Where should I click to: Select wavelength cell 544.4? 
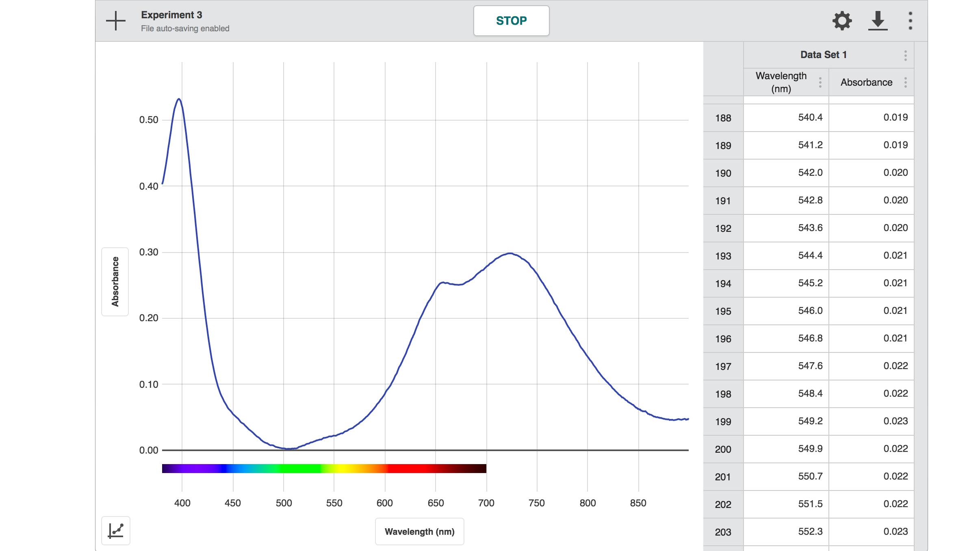coord(786,255)
